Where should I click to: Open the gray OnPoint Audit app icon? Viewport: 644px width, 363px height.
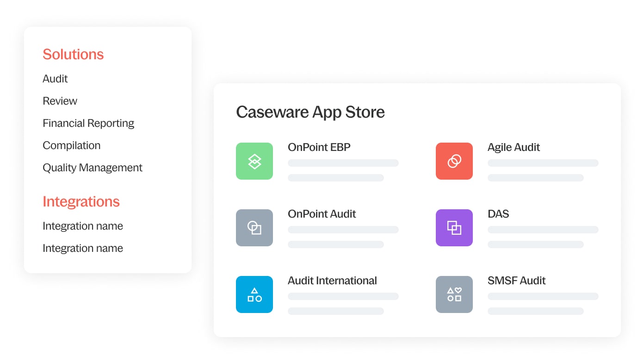click(x=254, y=228)
